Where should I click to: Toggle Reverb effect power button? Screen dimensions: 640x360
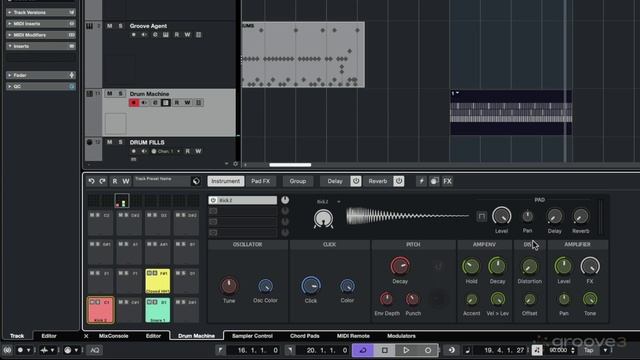pos(399,181)
